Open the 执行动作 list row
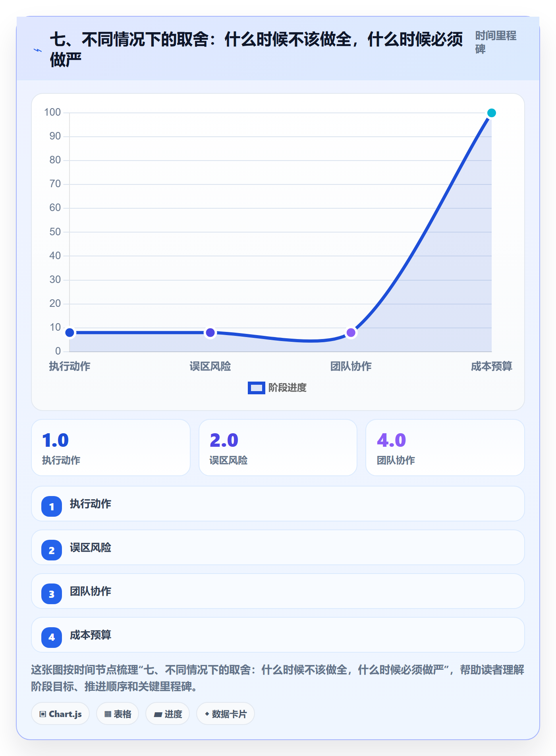 click(x=278, y=504)
